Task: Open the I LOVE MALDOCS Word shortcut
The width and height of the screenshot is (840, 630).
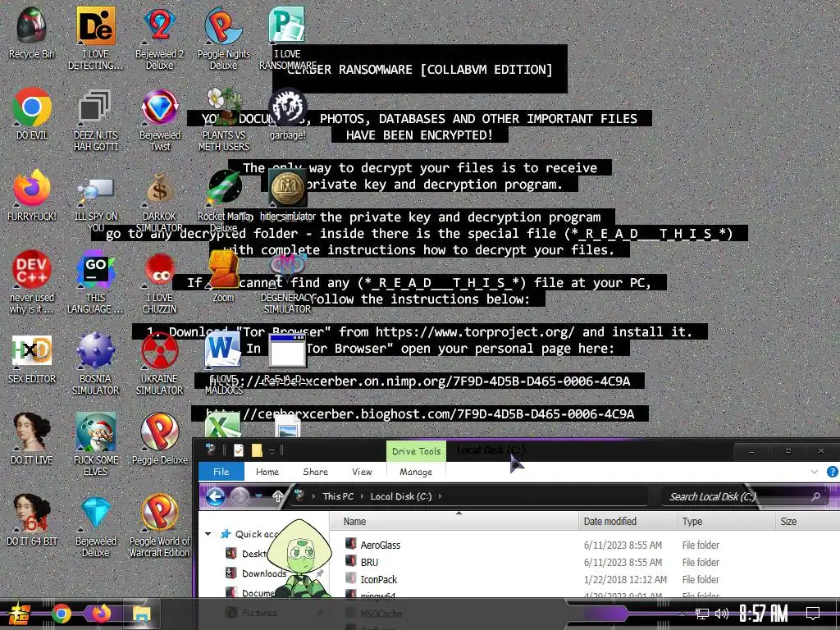Action: (223, 363)
